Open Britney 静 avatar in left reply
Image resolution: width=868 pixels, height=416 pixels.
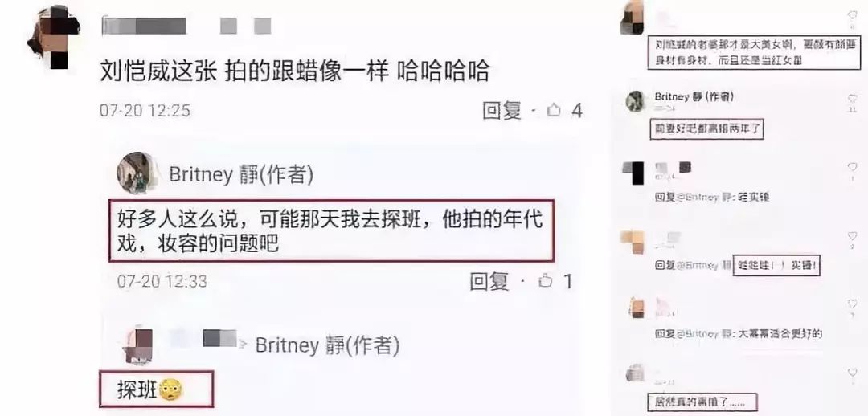[x=134, y=173]
